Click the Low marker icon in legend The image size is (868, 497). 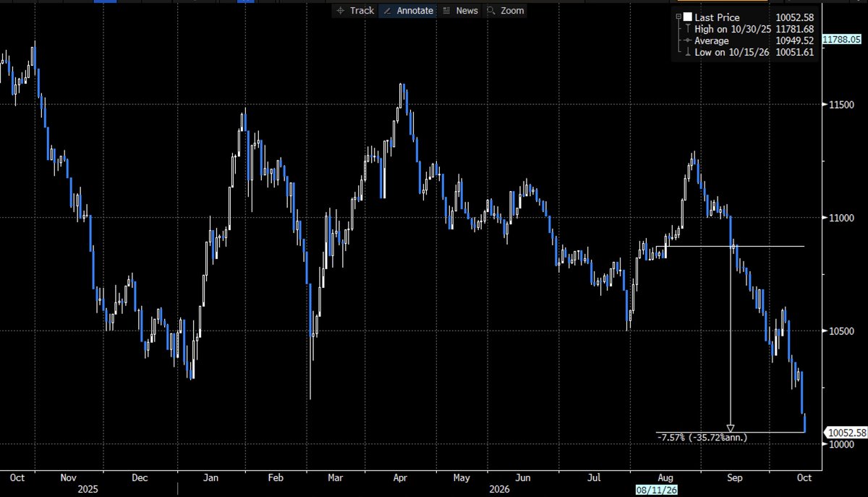(x=686, y=53)
